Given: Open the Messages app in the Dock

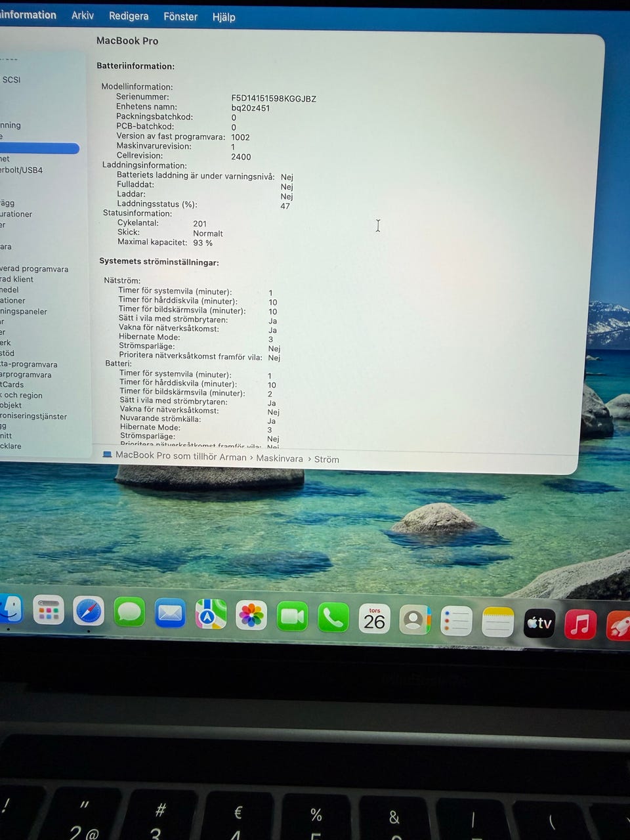Looking at the screenshot, I should 129,612.
